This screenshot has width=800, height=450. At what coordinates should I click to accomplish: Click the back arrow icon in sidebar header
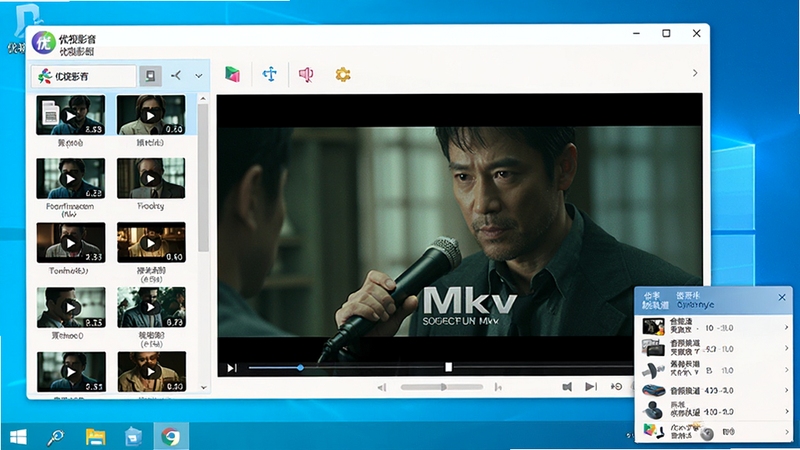pos(176,76)
